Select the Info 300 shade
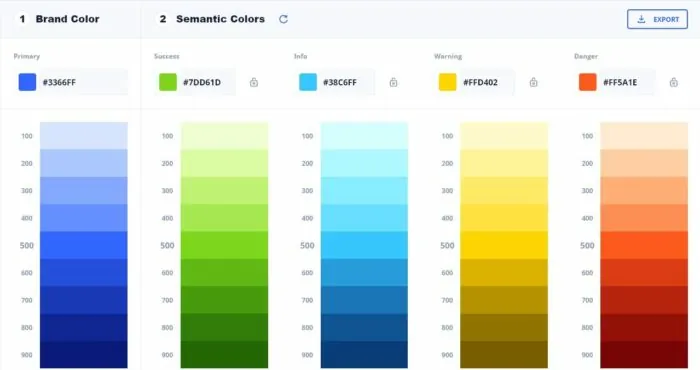700x370 pixels. [x=364, y=191]
